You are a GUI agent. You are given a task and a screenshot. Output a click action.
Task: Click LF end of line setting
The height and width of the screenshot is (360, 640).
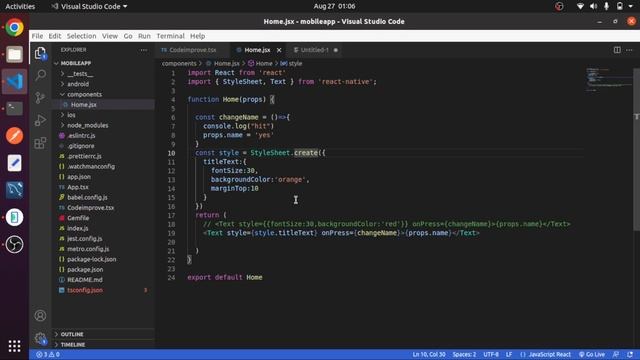click(x=509, y=355)
